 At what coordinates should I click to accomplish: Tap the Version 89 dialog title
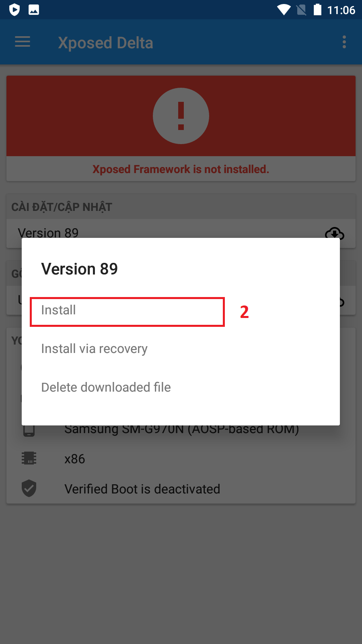[x=80, y=269]
